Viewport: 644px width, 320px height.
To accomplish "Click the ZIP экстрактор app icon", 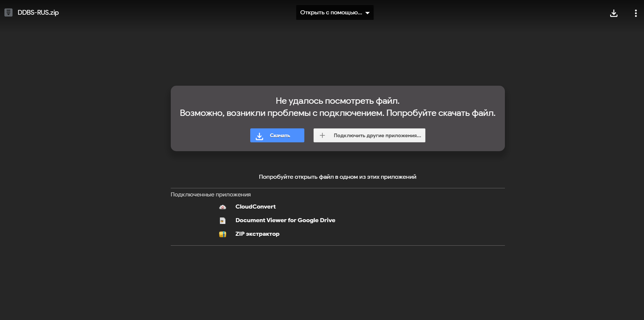I will (x=223, y=234).
